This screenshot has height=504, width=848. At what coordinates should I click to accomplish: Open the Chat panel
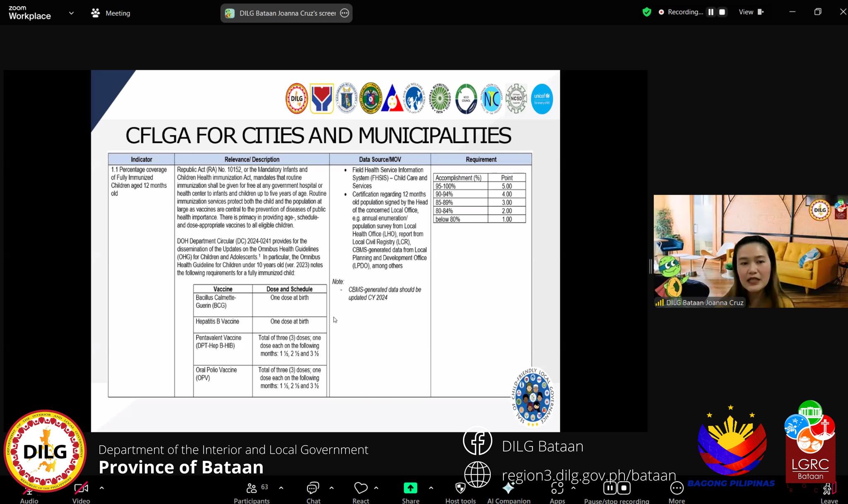[x=313, y=492]
